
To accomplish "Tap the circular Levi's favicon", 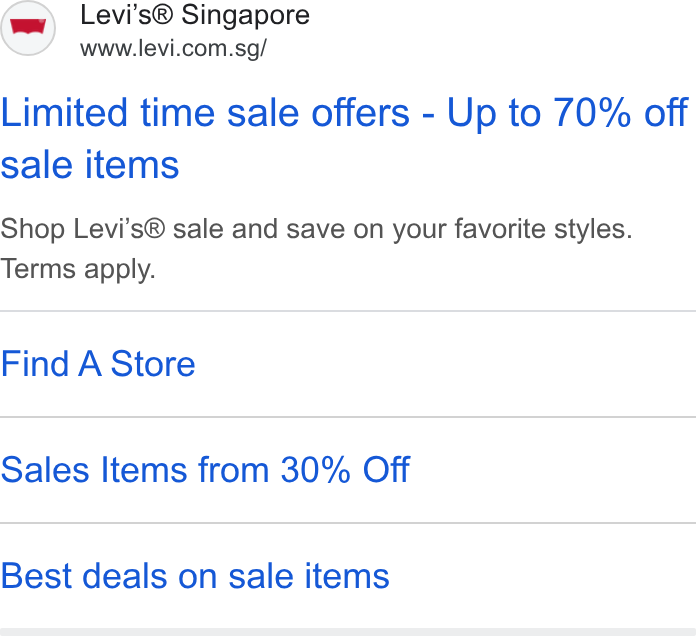I will [28, 28].
